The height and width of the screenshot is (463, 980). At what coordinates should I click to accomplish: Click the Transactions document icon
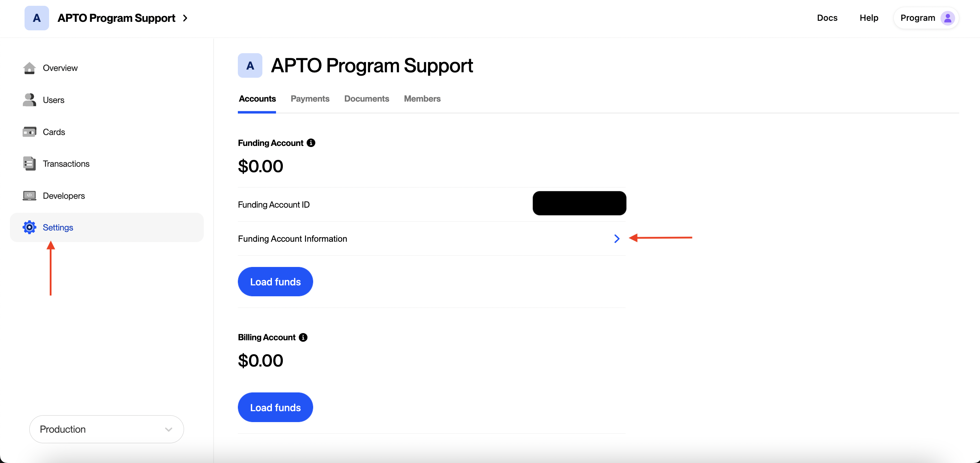(29, 163)
